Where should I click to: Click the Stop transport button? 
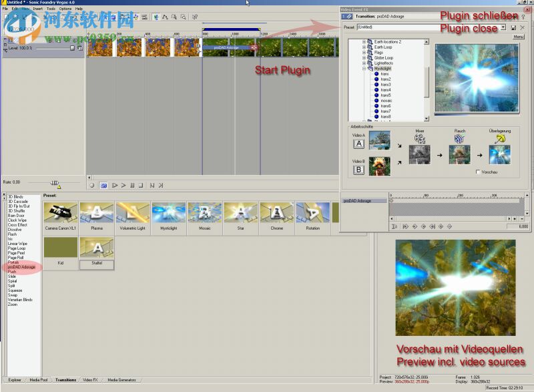(x=141, y=185)
